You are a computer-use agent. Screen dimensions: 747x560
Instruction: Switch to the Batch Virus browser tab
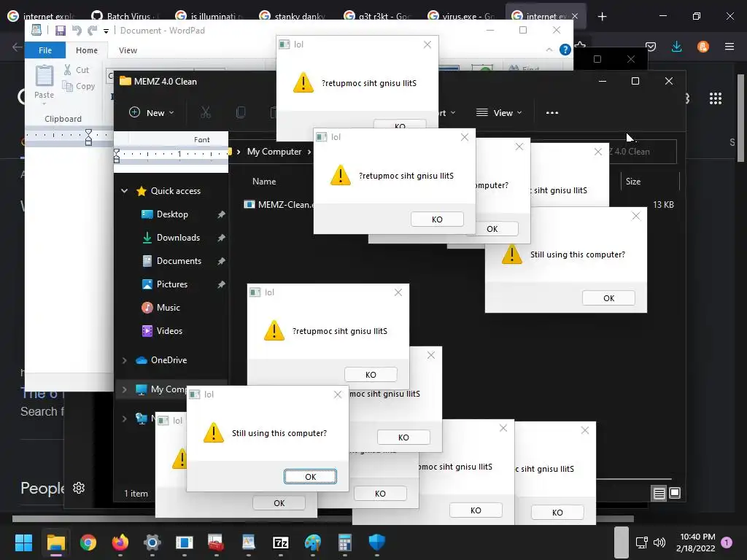point(124,16)
